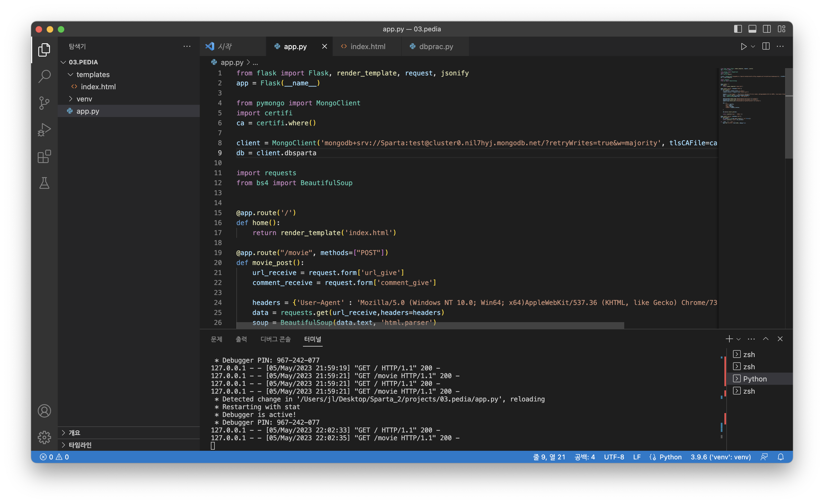Customize layout icon in title bar
Image resolution: width=824 pixels, height=504 pixels.
pos(782,29)
